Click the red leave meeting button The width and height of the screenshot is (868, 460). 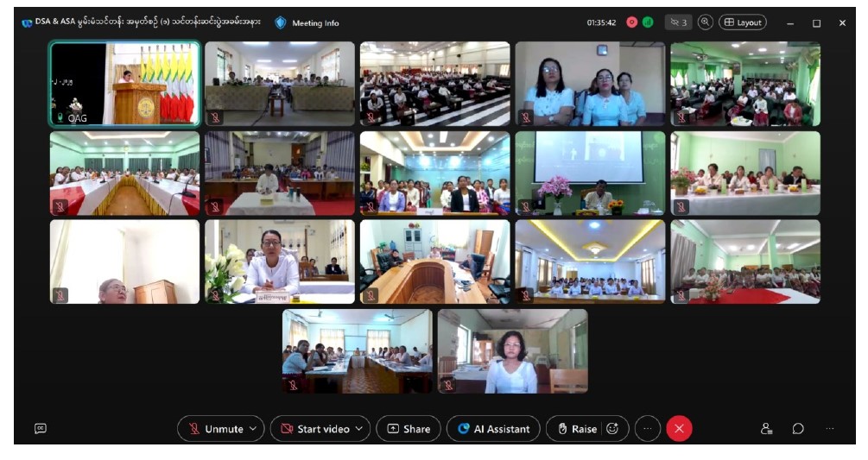coord(679,429)
